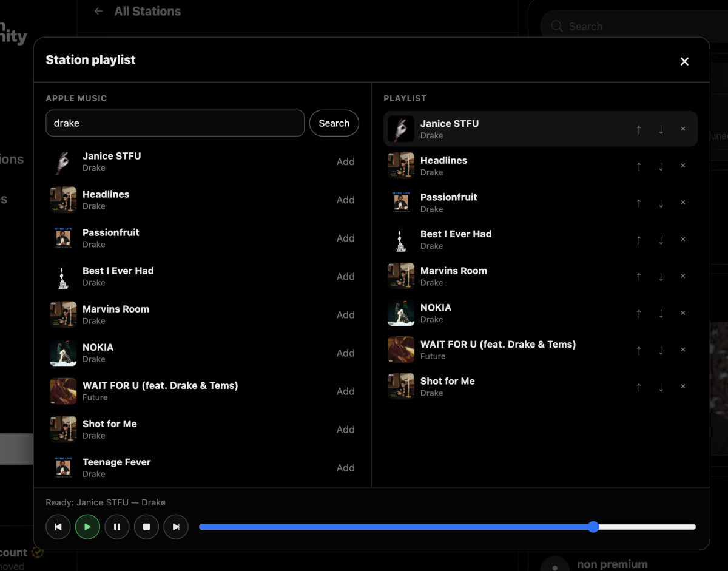The image size is (728, 571).
Task: Move Passionfruit down in playlist
Action: (661, 203)
